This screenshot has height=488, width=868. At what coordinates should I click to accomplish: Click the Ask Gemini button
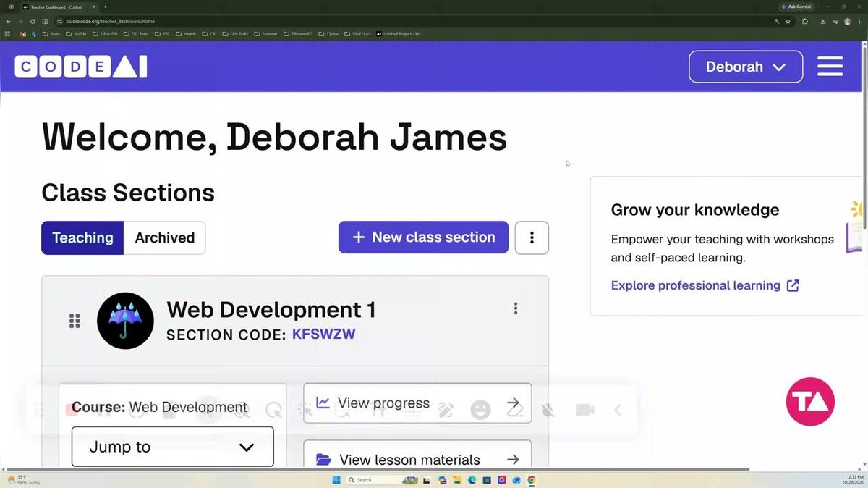point(796,7)
